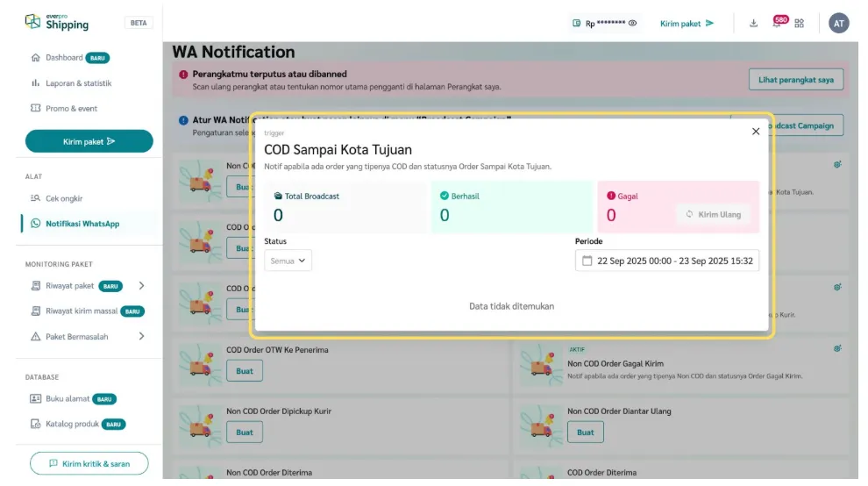Click settings gear on Non COD Order Gagal Kirim card
The width and height of the screenshot is (868, 486).
point(837,348)
